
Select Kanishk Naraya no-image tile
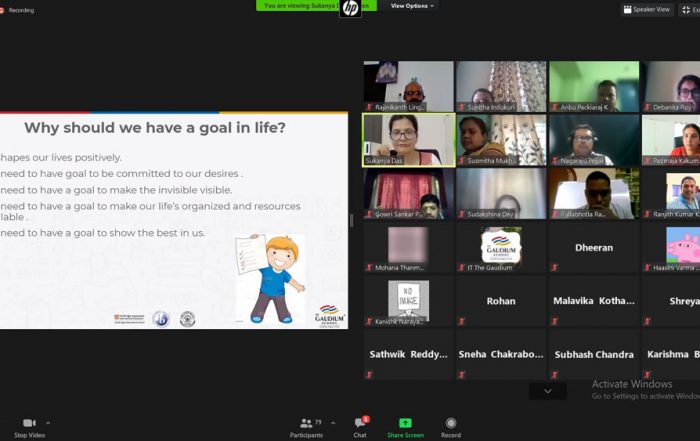[408, 301]
